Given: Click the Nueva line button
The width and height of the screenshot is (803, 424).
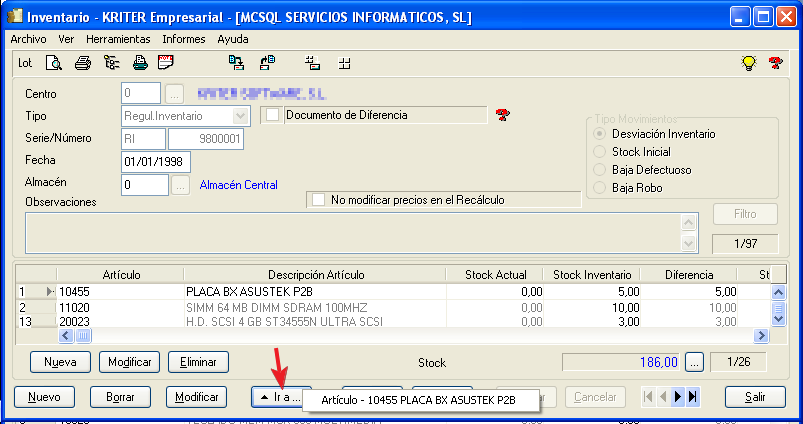Looking at the screenshot, I should click(x=60, y=362).
